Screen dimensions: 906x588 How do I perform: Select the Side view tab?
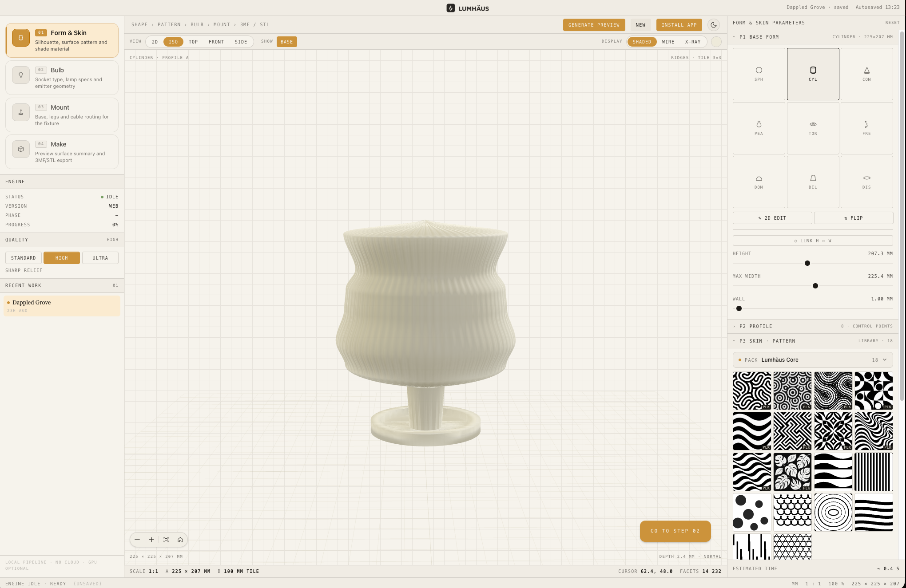[241, 42]
